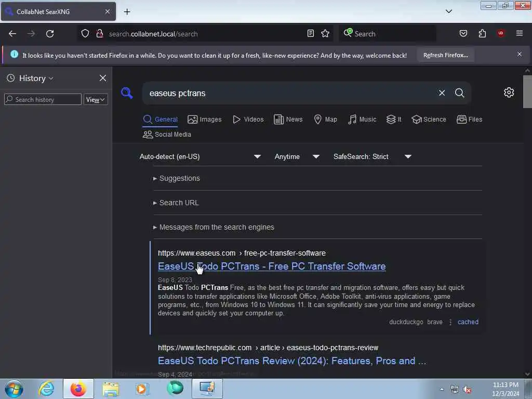Image resolution: width=532 pixels, height=399 pixels.
Task: Open the techrepublic.com article URL
Action: click(268, 348)
